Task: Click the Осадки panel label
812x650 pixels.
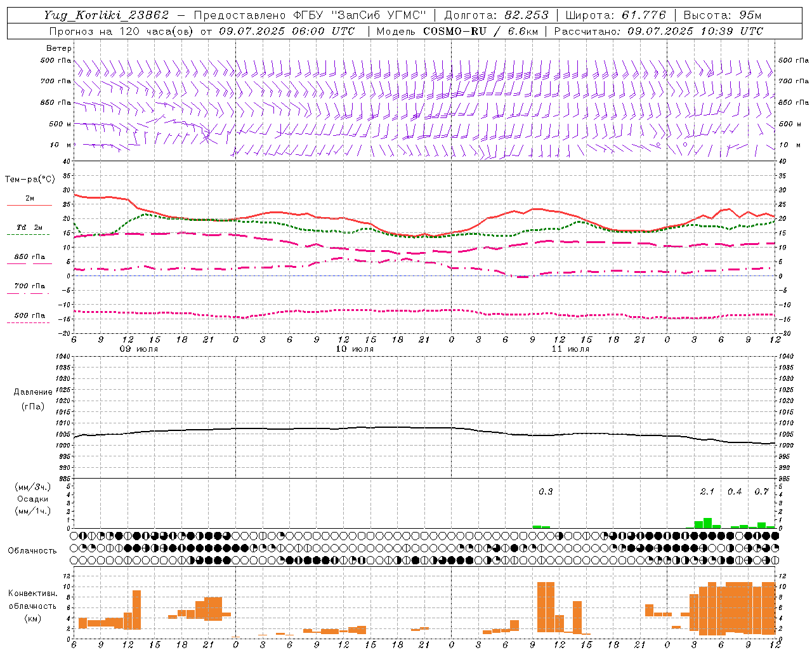Action: 33,499
